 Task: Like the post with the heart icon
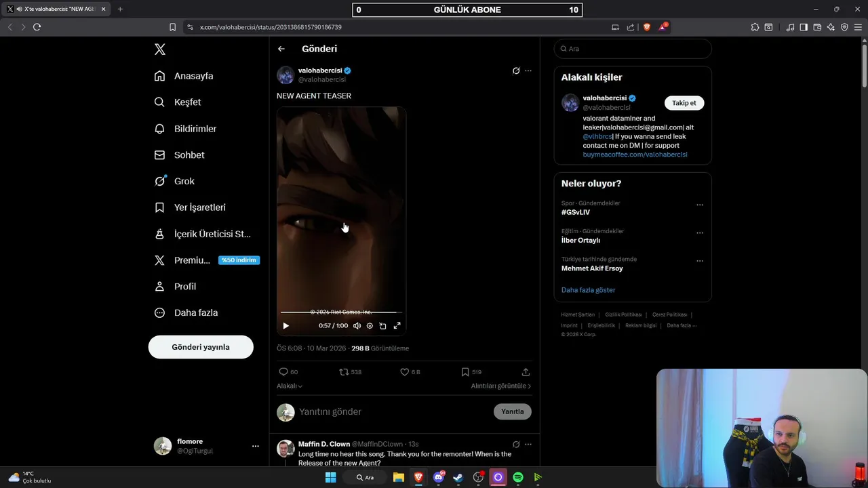point(405,372)
